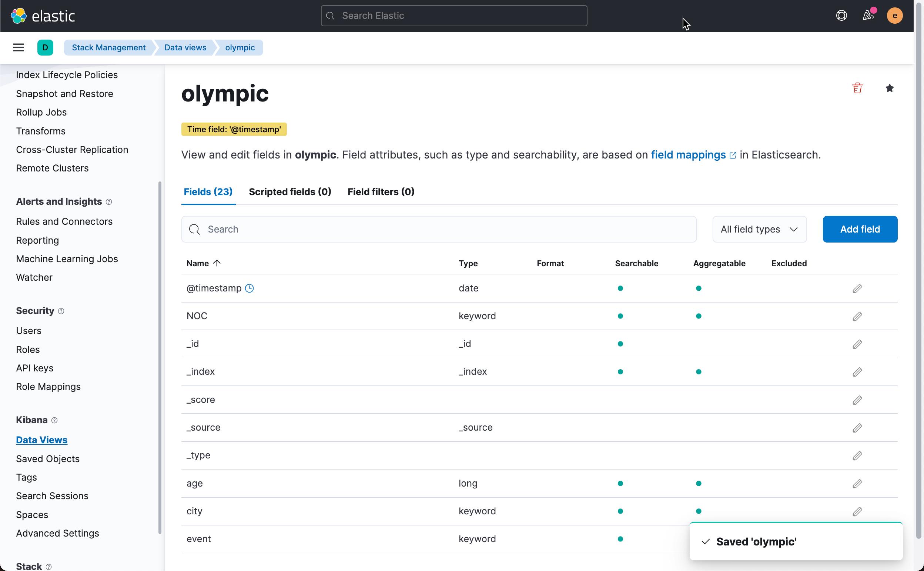
Task: Edit the age field
Action: [x=857, y=484]
